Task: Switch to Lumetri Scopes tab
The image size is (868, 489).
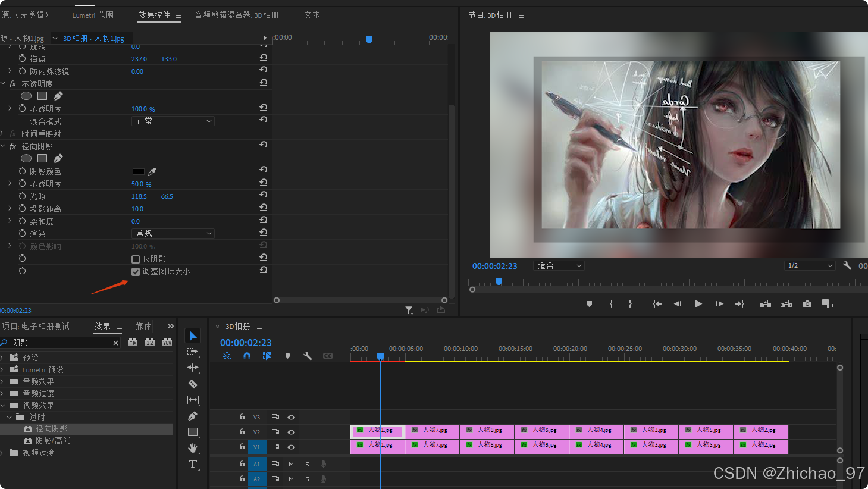Action: (x=93, y=15)
